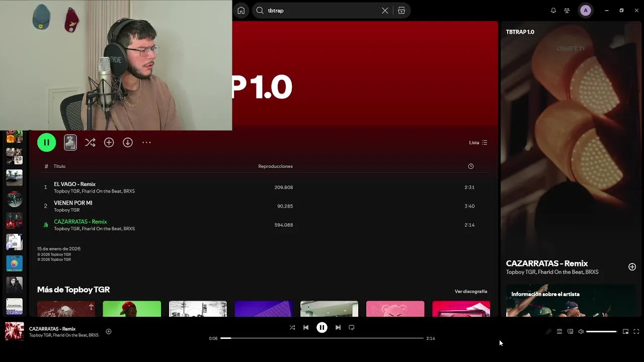Open notifications bell
The image size is (644, 362).
coord(553,11)
